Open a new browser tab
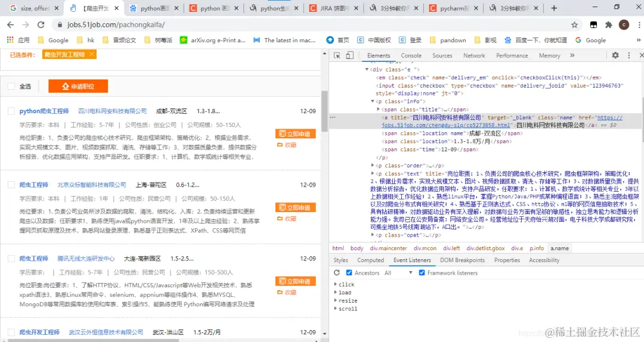Viewport: 644px width, 342px height. click(554, 8)
